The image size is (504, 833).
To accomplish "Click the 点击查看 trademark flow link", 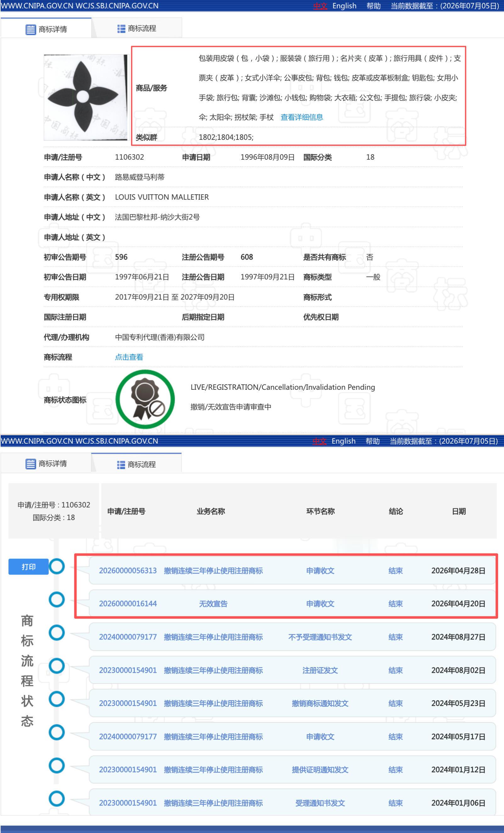I will tap(129, 357).
